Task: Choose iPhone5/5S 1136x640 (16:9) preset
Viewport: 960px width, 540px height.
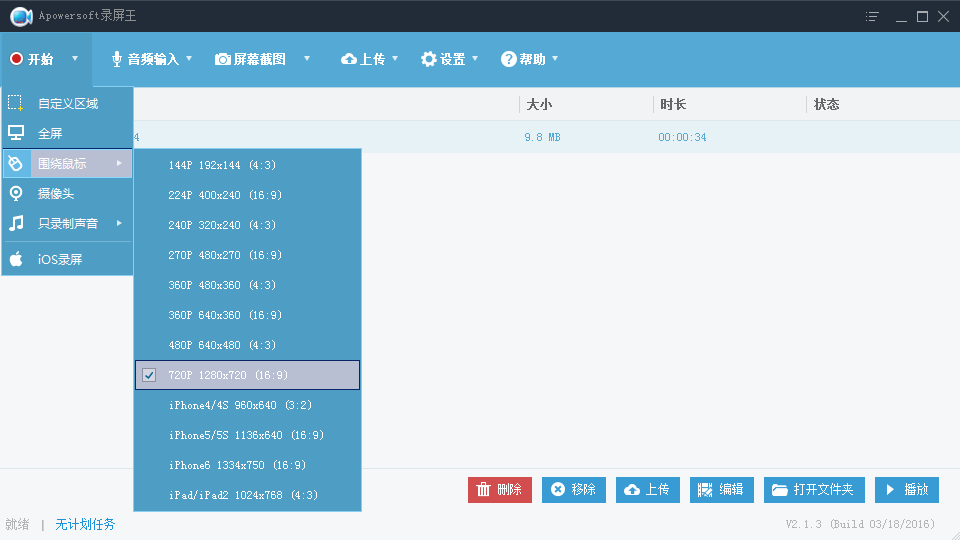Action: [247, 435]
